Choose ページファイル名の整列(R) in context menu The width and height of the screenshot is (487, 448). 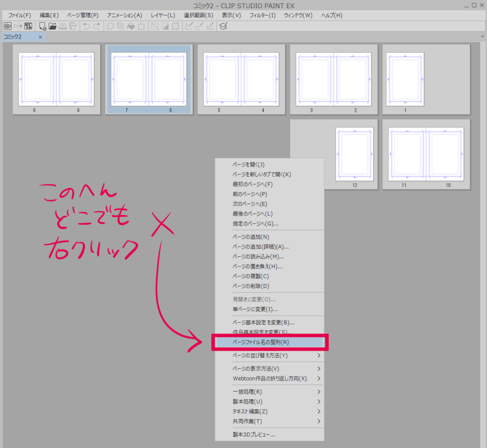point(269,342)
